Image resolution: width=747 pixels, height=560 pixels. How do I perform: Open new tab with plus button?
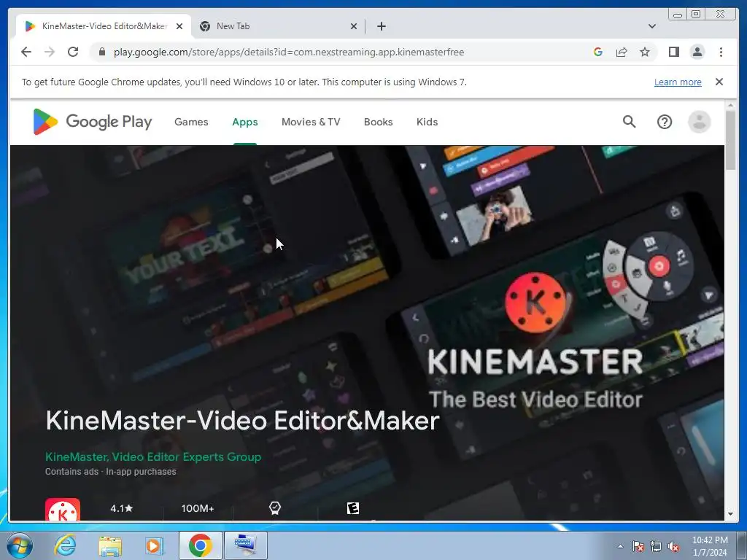pyautogui.click(x=381, y=26)
